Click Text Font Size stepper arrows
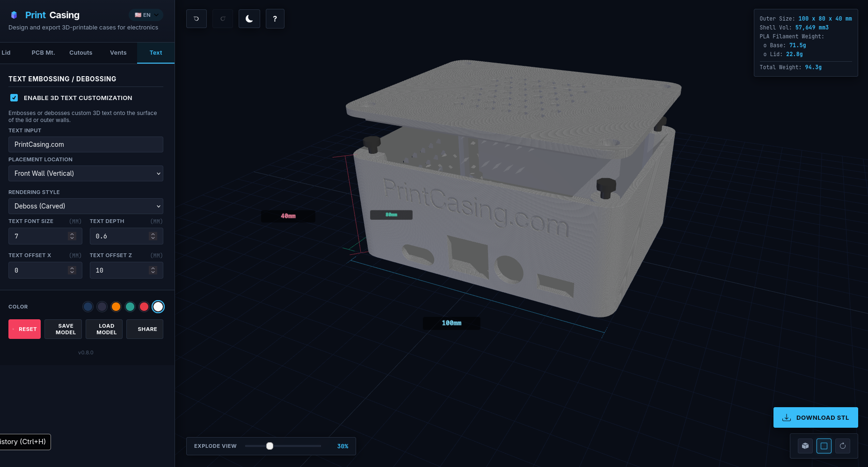Viewport: 868px width, 467px height. 72,236
